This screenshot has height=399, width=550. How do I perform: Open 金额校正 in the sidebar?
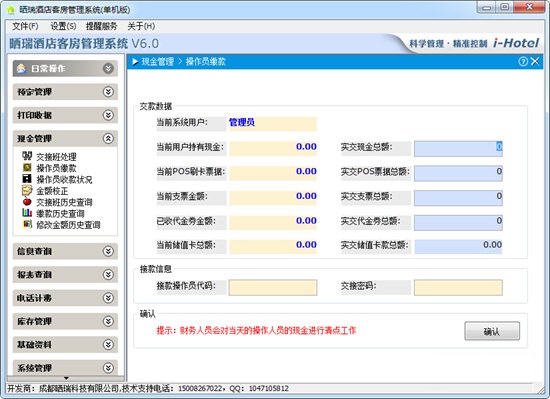click(52, 191)
